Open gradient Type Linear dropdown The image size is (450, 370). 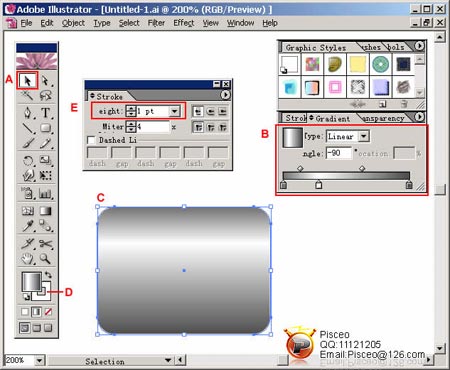[364, 136]
